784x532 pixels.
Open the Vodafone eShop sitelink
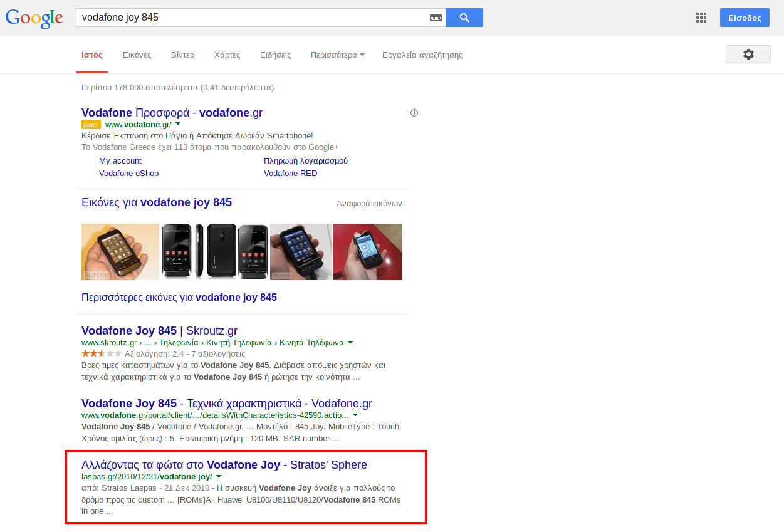pos(129,174)
